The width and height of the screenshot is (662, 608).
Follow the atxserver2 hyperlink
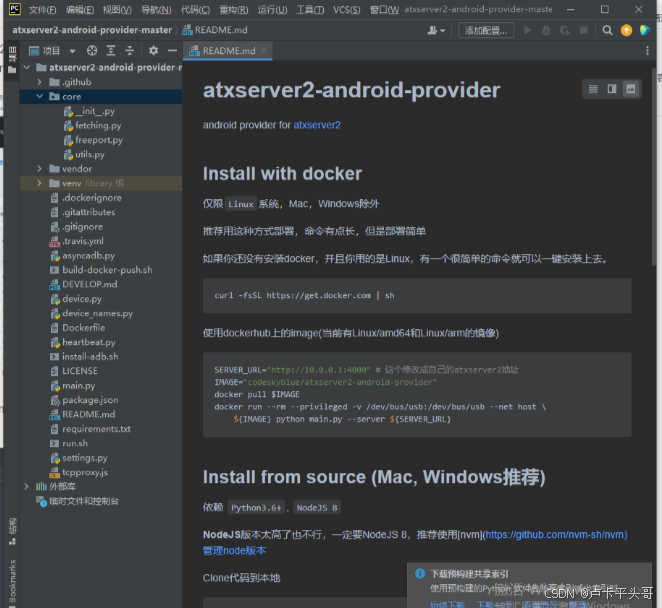[317, 125]
